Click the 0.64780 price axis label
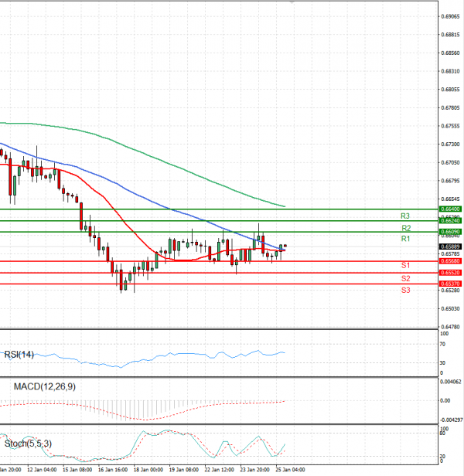The image size is (464, 476). point(450,327)
